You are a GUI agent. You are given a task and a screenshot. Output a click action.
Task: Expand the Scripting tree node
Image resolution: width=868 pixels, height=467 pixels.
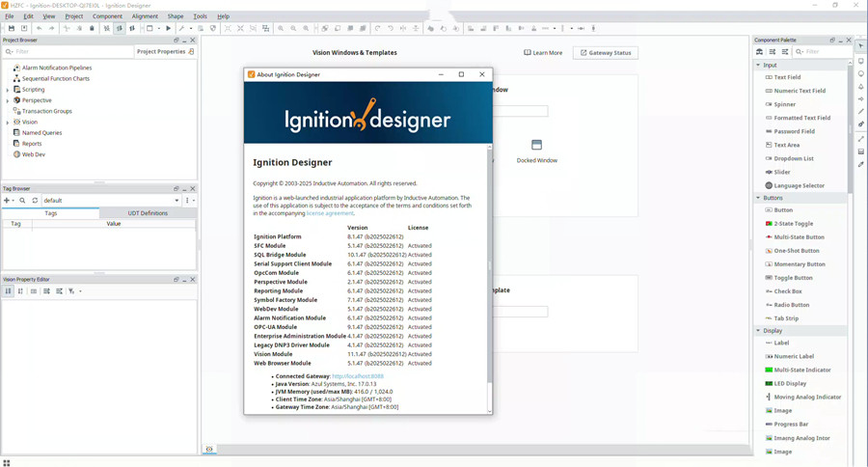(x=7, y=90)
